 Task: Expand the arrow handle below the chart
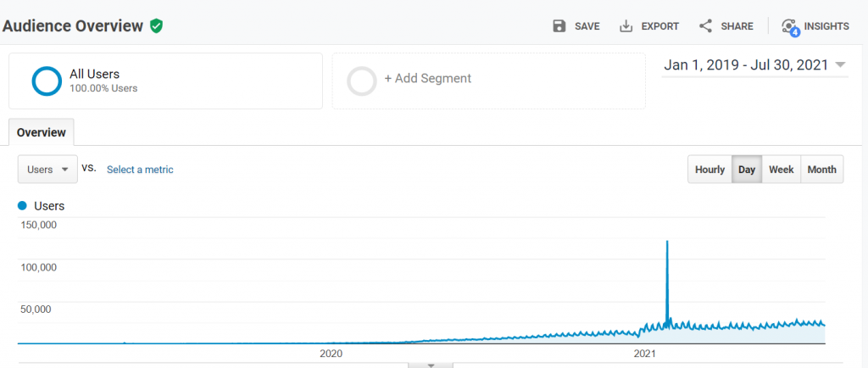(431, 365)
